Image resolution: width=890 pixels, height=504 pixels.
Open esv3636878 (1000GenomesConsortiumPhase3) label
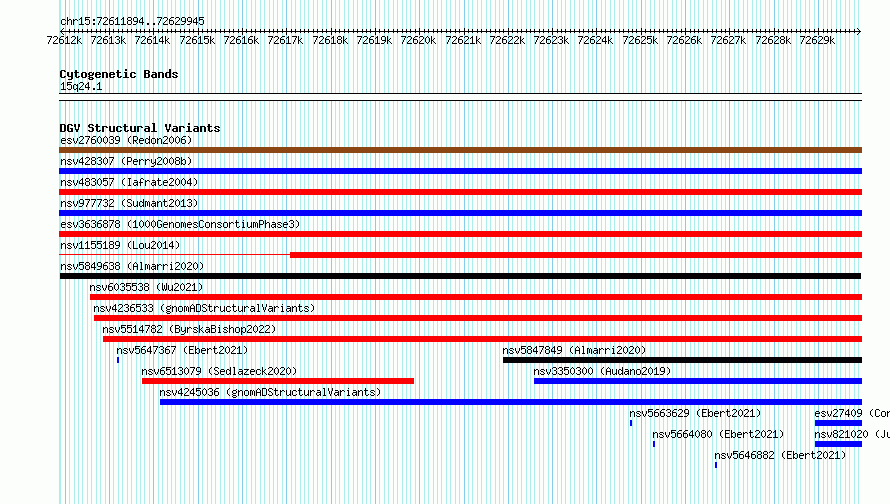180,224
